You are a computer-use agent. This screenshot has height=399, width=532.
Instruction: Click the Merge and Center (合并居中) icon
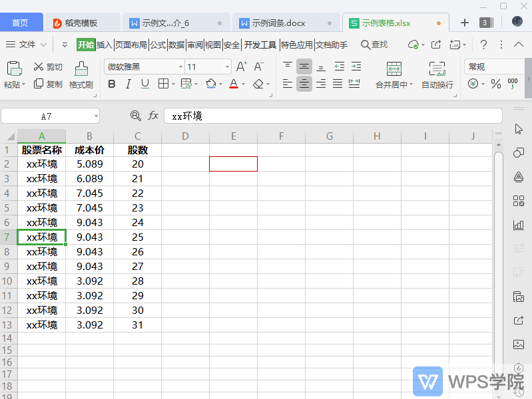click(394, 68)
